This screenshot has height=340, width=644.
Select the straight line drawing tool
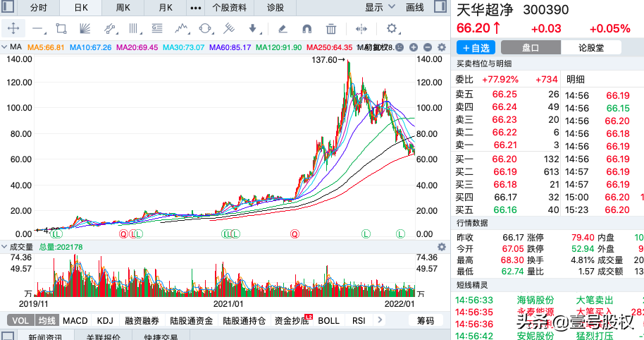[38, 29]
